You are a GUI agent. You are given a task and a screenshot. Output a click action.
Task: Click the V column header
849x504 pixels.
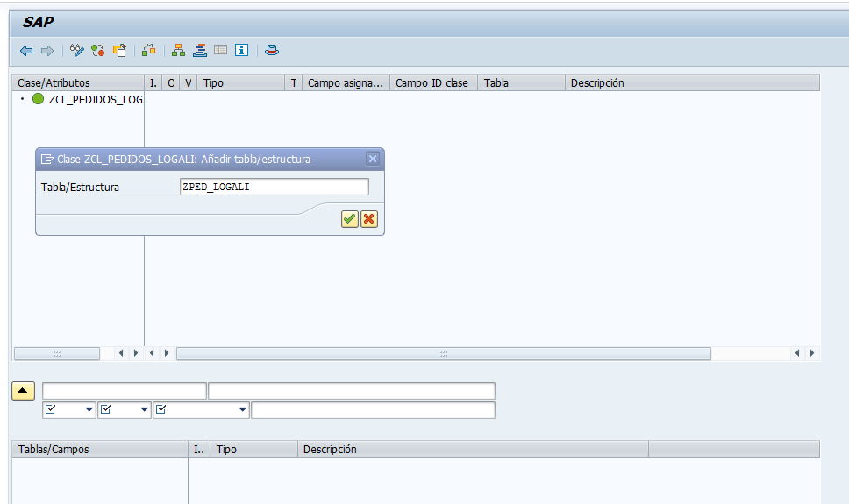(188, 82)
